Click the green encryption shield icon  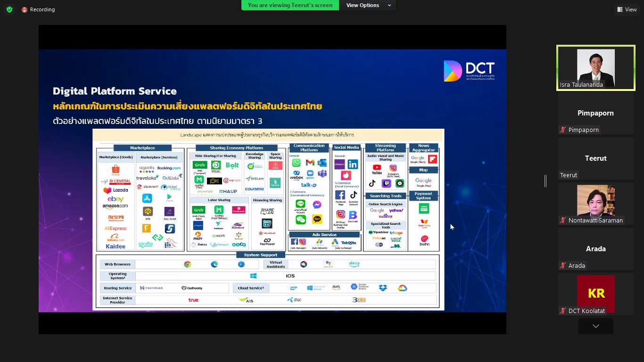(9, 9)
